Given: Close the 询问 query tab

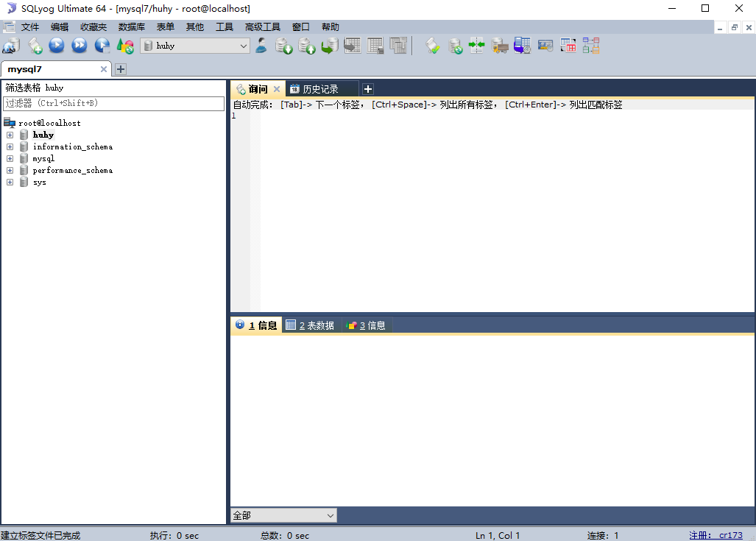Looking at the screenshot, I should 277,89.
